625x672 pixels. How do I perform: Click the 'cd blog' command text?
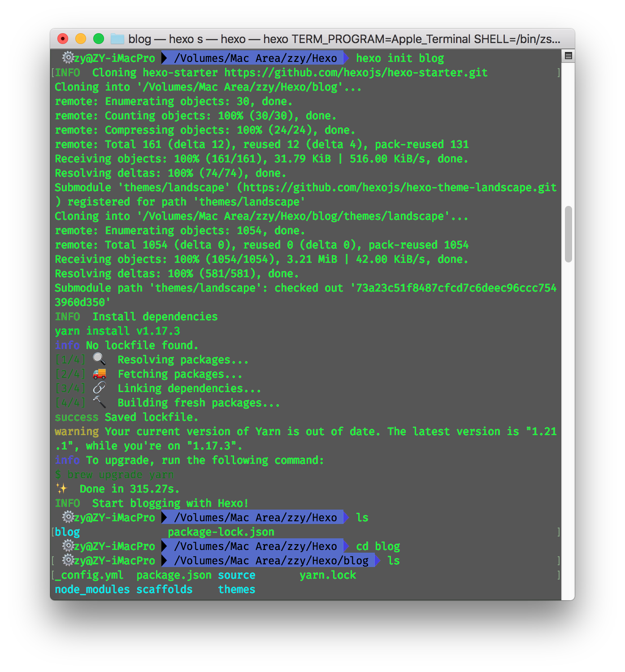[378, 546]
